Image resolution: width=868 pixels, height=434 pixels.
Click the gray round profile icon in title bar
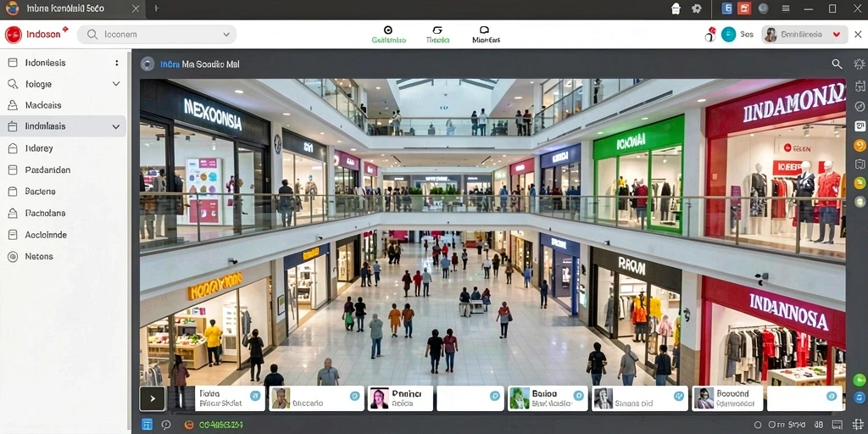[x=764, y=8]
